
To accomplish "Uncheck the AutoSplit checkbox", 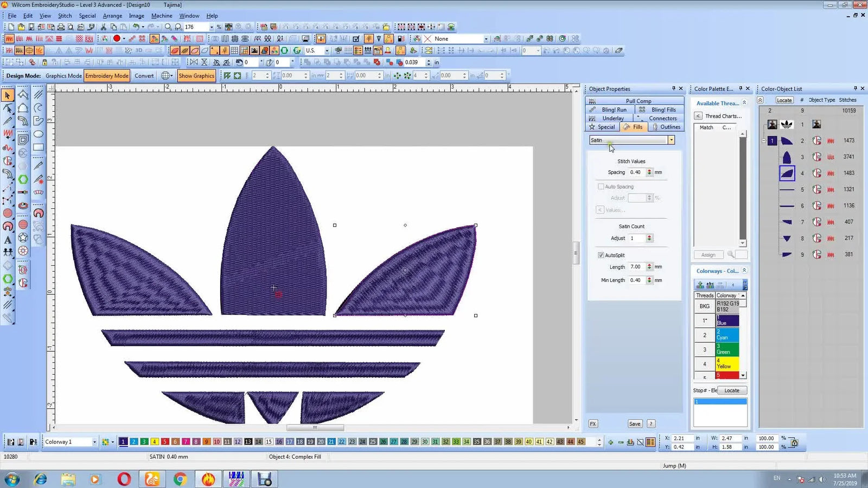I will 601,255.
